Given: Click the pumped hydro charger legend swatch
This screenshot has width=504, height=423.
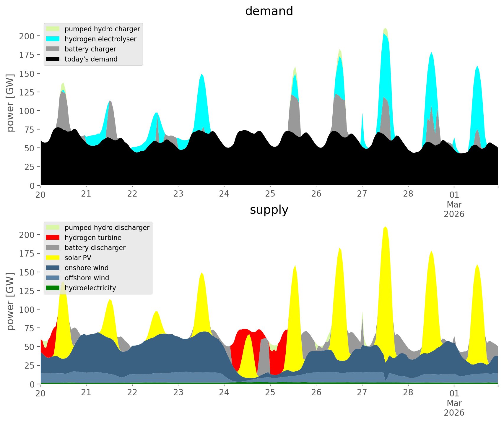Looking at the screenshot, I should click(x=53, y=29).
